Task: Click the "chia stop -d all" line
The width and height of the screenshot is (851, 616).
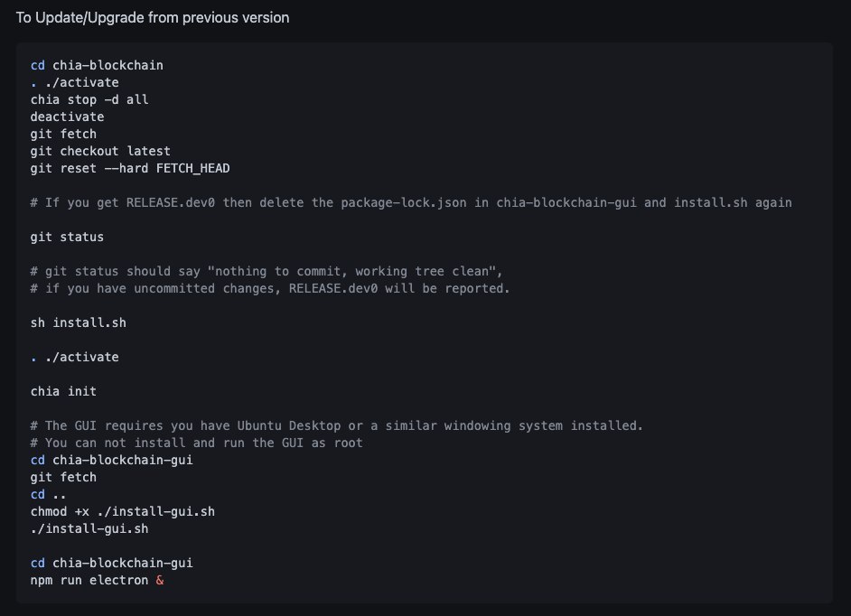Action: pos(89,100)
